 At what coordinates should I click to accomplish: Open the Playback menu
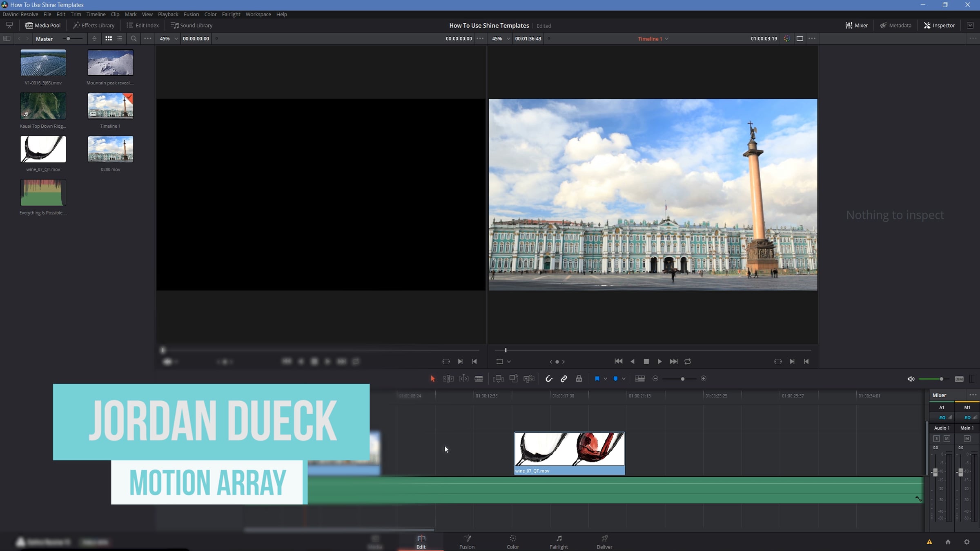(168, 14)
